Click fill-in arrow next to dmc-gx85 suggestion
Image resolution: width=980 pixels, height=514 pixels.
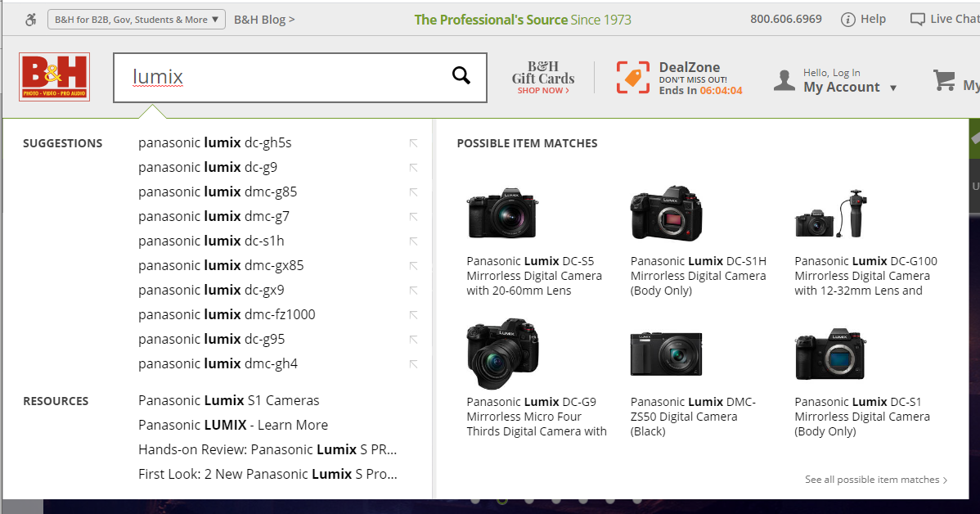pyautogui.click(x=413, y=266)
